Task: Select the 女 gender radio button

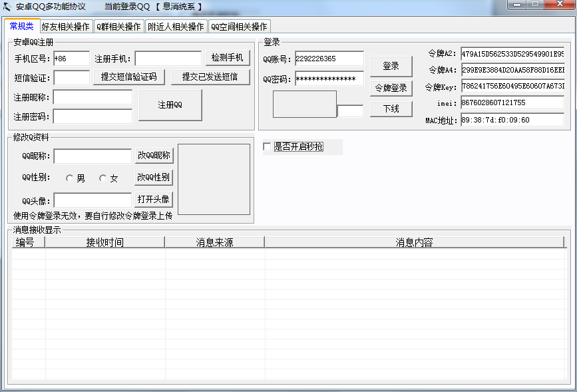Action: tap(103, 178)
